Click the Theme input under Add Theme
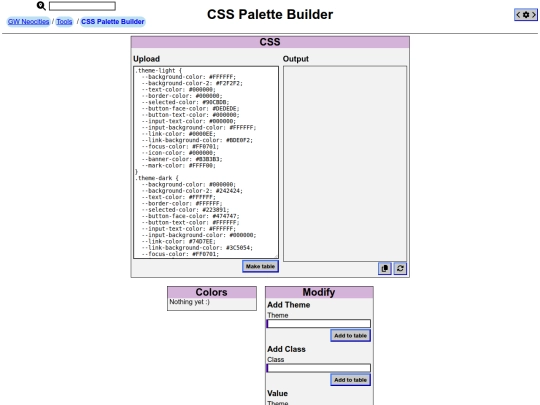The image size is (540, 405). coord(319,324)
